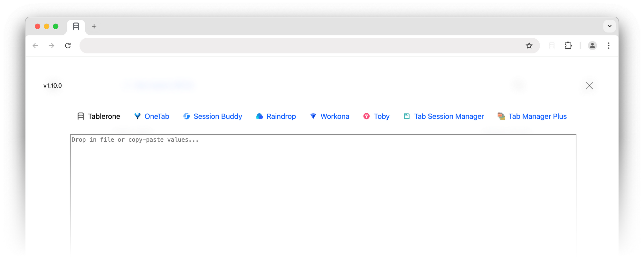Open a new browser tab
Image resolution: width=644 pixels, height=263 pixels.
click(x=94, y=26)
